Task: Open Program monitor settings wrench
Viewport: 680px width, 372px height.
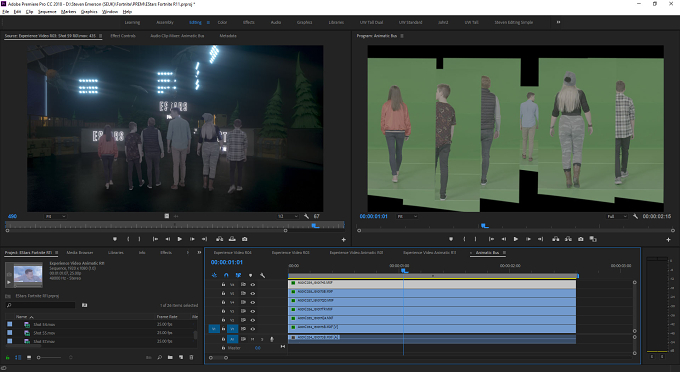Action: (x=635, y=216)
